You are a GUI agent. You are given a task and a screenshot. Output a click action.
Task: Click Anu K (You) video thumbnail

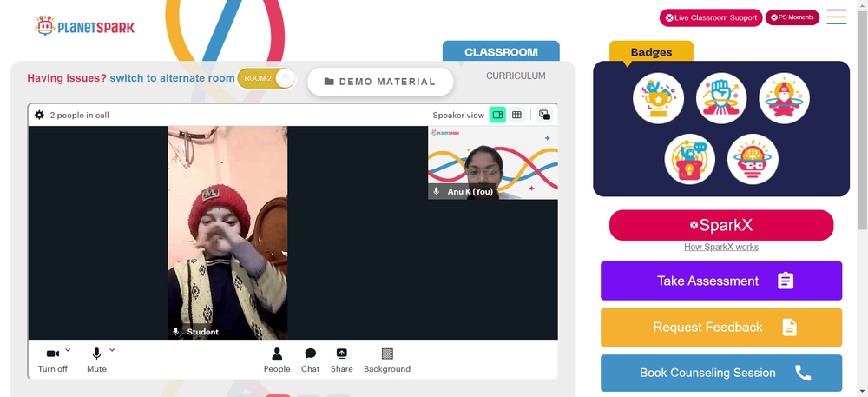pos(493,162)
